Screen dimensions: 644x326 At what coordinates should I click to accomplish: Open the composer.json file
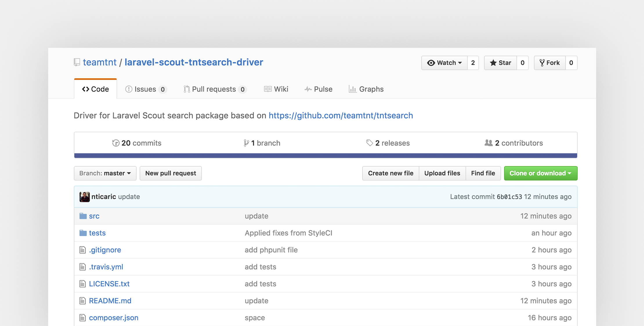coord(113,318)
